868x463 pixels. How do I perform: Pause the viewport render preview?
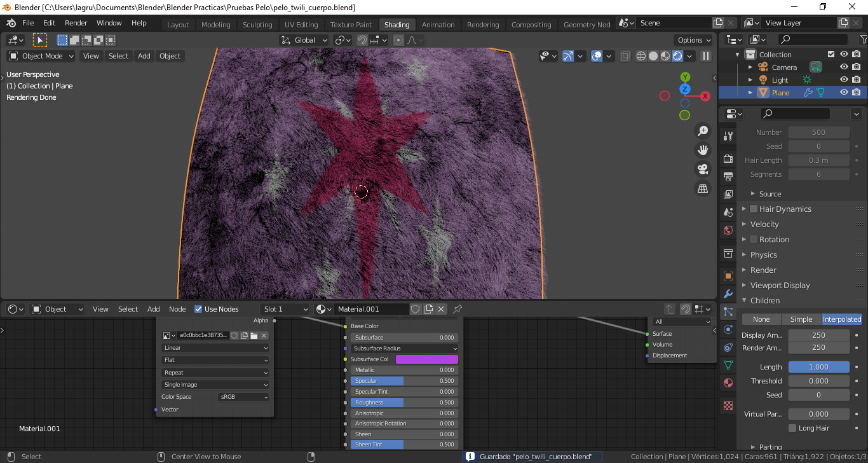coord(705,56)
